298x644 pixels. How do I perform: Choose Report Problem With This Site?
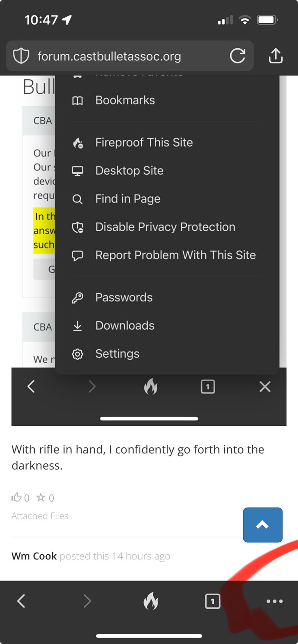pos(167,255)
